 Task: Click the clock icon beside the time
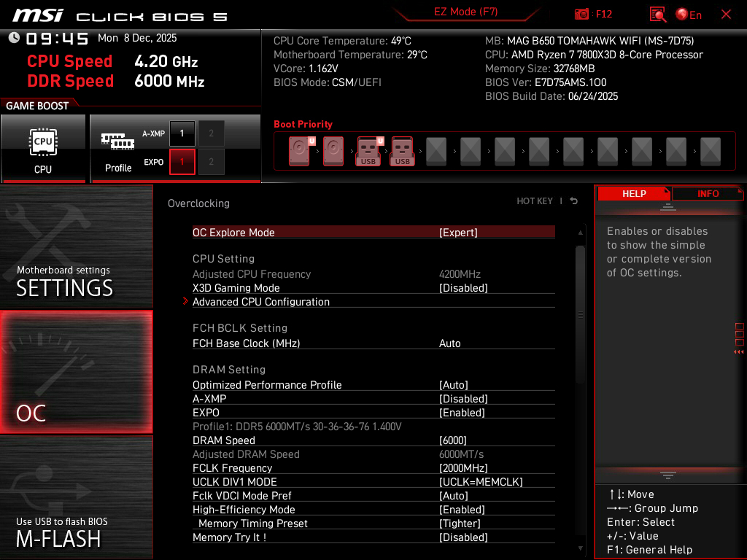(15, 38)
